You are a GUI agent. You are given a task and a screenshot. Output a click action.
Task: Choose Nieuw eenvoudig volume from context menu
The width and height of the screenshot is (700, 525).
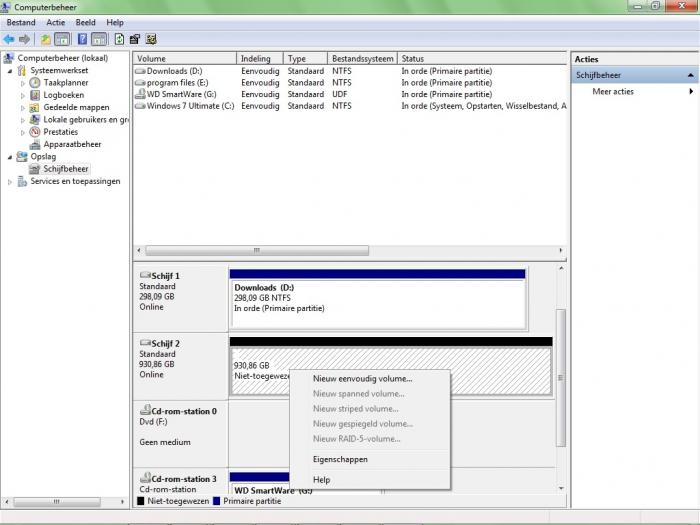coord(362,379)
